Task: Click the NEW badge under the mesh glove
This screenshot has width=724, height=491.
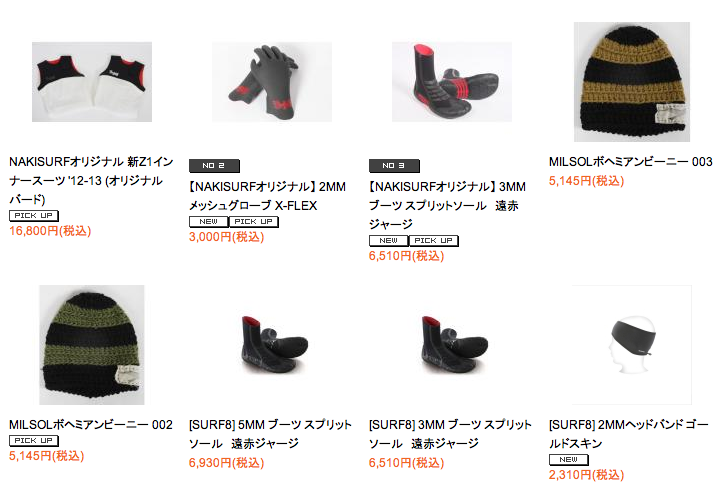Action: coord(209,222)
